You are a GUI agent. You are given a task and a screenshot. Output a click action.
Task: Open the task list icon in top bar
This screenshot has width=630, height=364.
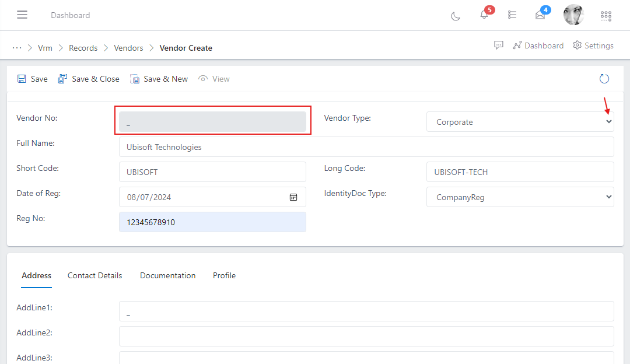coord(512,15)
